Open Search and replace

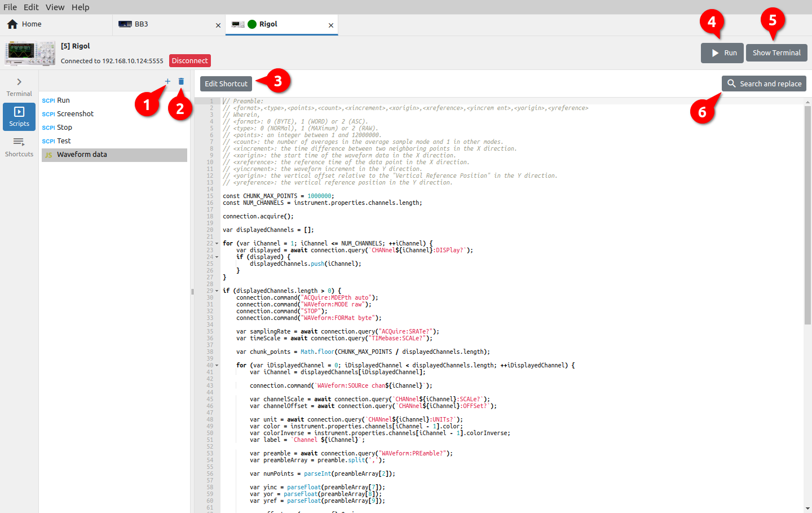[x=764, y=84]
